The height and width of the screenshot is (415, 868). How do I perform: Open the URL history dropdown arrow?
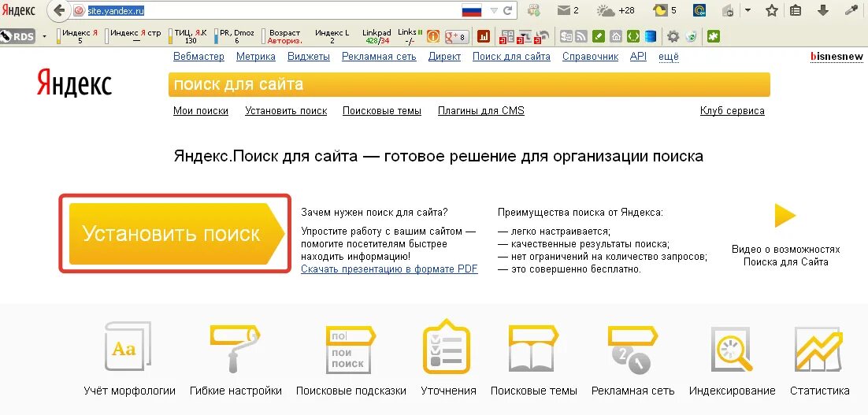494,10
